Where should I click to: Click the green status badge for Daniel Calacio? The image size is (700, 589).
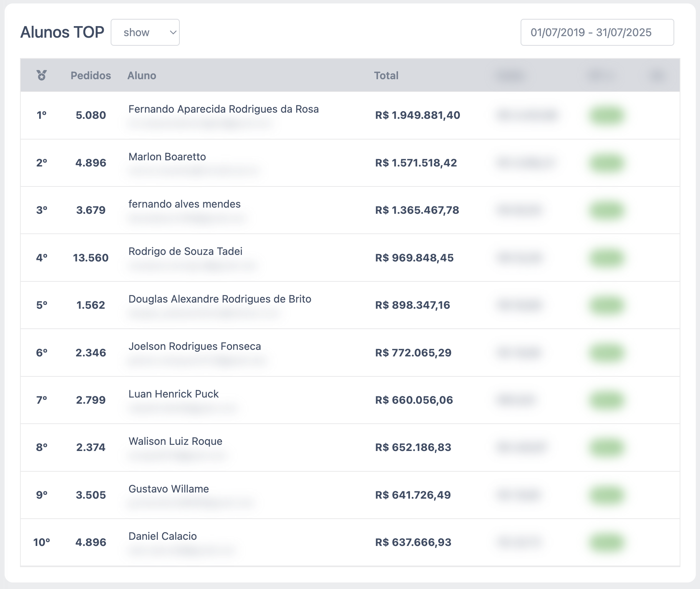pos(607,542)
